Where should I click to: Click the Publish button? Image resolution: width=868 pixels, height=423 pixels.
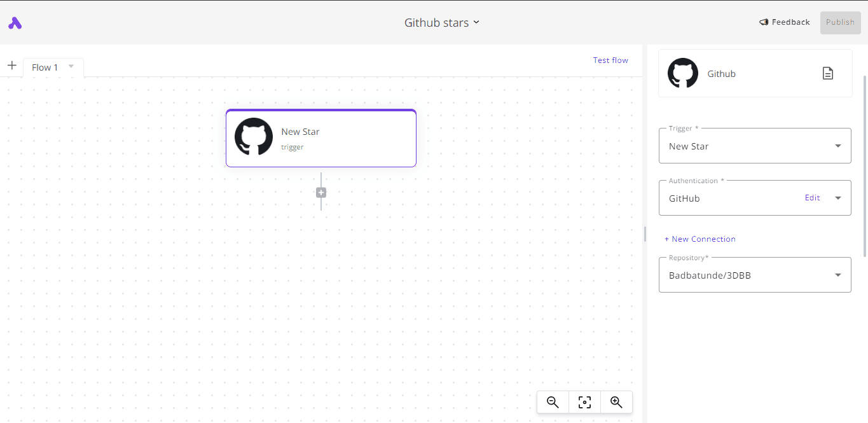[840, 22]
